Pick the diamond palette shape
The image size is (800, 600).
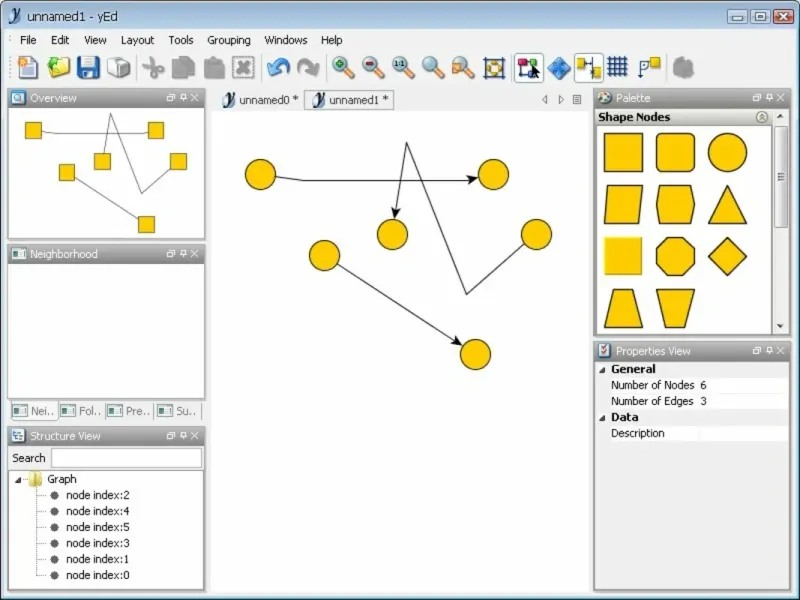(727, 256)
